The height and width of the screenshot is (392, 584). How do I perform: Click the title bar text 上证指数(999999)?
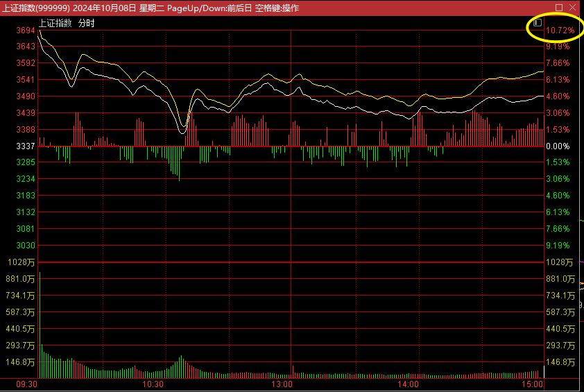pyautogui.click(x=35, y=8)
